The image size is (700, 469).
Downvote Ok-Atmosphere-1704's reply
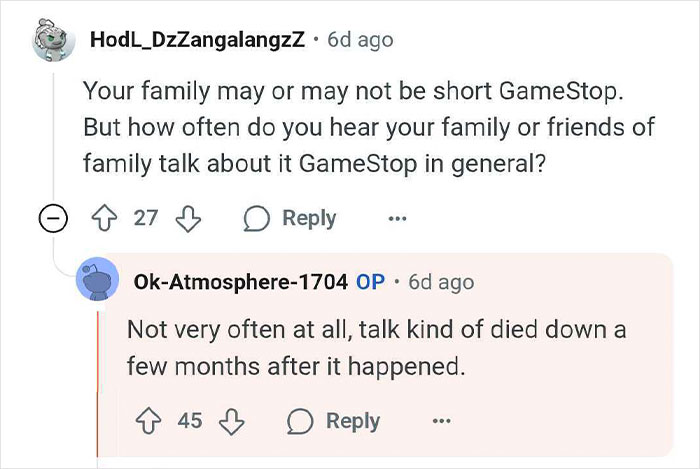point(229,421)
